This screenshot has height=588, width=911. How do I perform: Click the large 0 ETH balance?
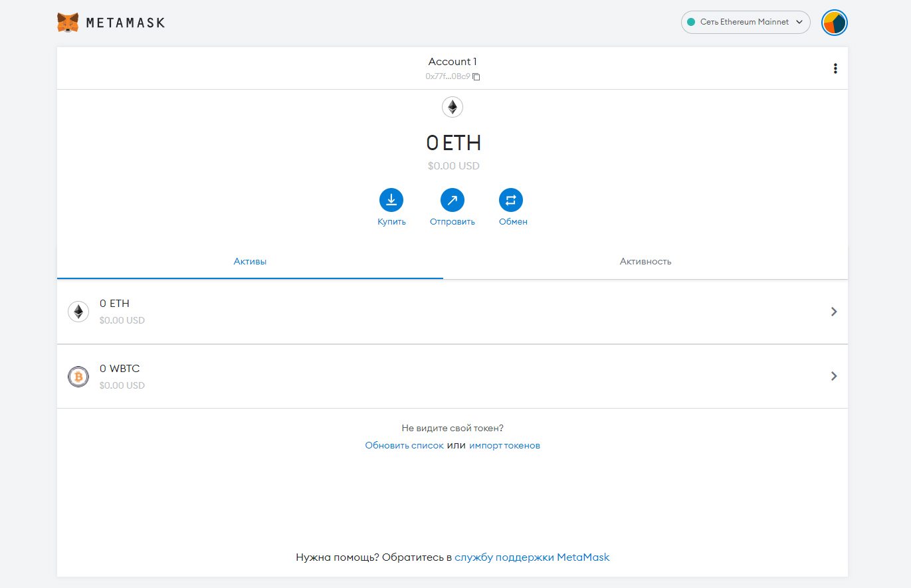pyautogui.click(x=453, y=143)
